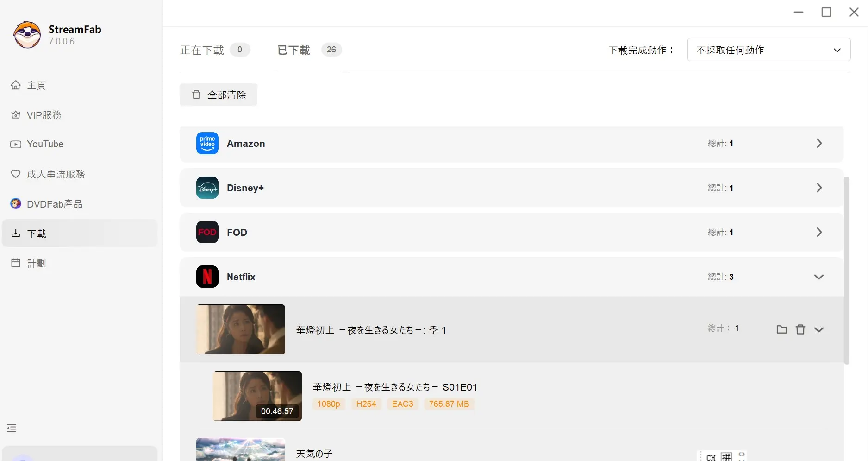Click the Netflix row label

[x=241, y=277]
